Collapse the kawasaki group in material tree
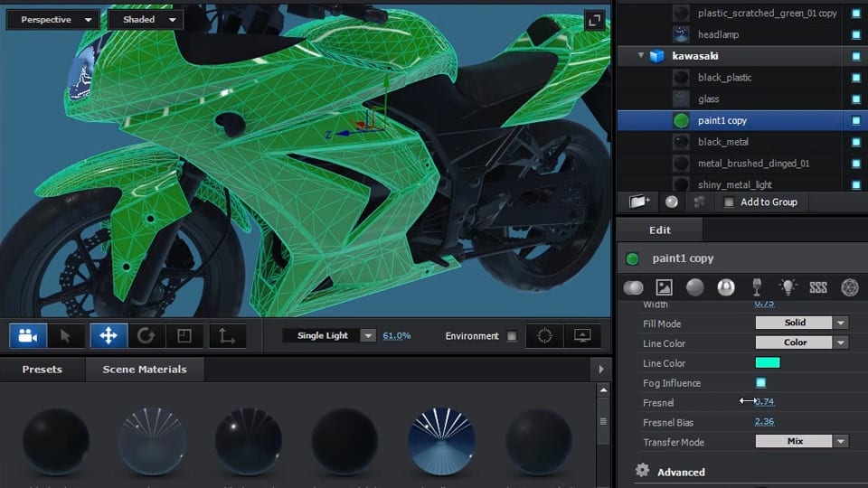The height and width of the screenshot is (488, 868). (641, 56)
